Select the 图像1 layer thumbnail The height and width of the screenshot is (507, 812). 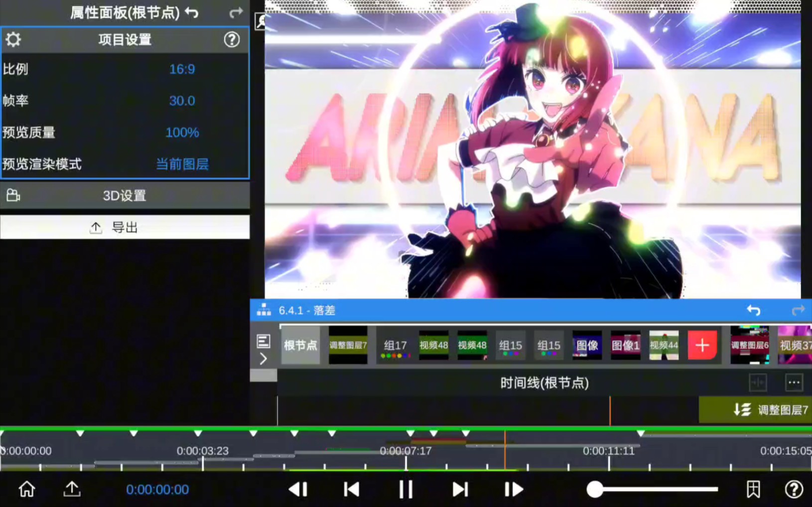pyautogui.click(x=626, y=345)
